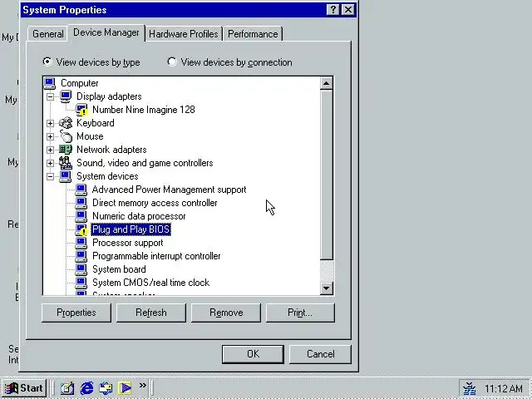Switch to the General tab
Viewport: 532px width, 399px height.
pos(48,34)
